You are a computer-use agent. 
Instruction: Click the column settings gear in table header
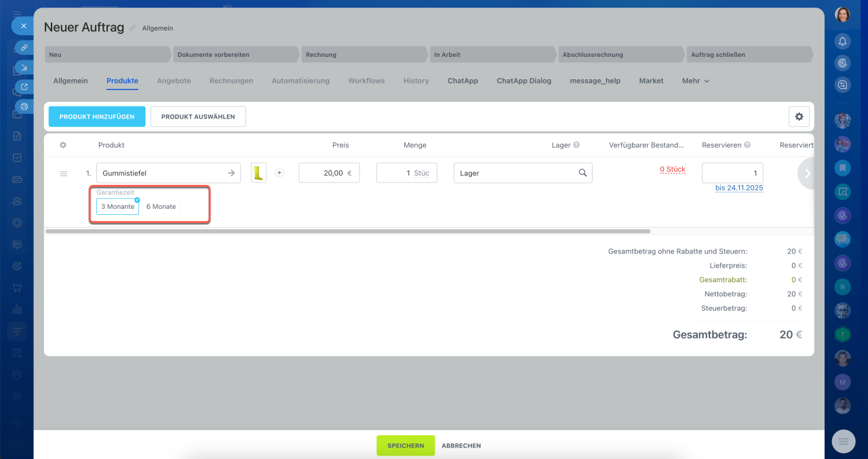63,145
